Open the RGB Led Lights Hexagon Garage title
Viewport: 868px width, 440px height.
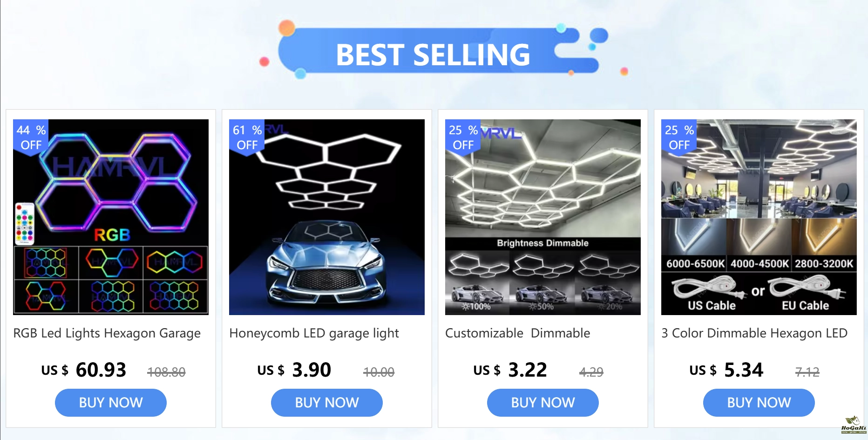pyautogui.click(x=107, y=333)
